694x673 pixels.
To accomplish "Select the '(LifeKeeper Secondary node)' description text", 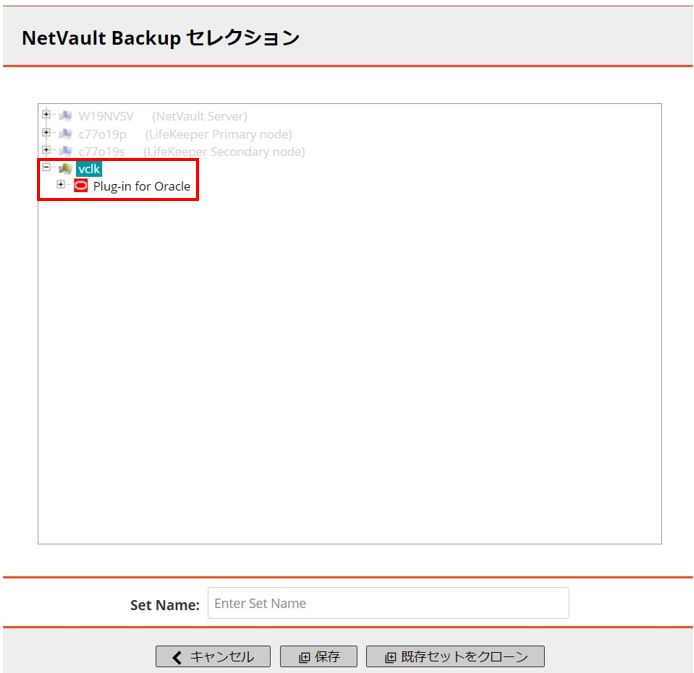I will point(224,152).
